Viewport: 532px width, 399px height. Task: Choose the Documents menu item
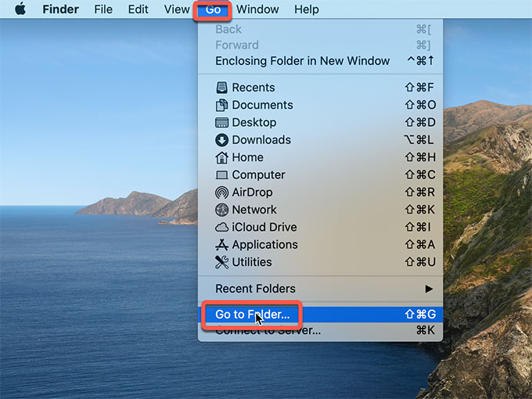320,105
